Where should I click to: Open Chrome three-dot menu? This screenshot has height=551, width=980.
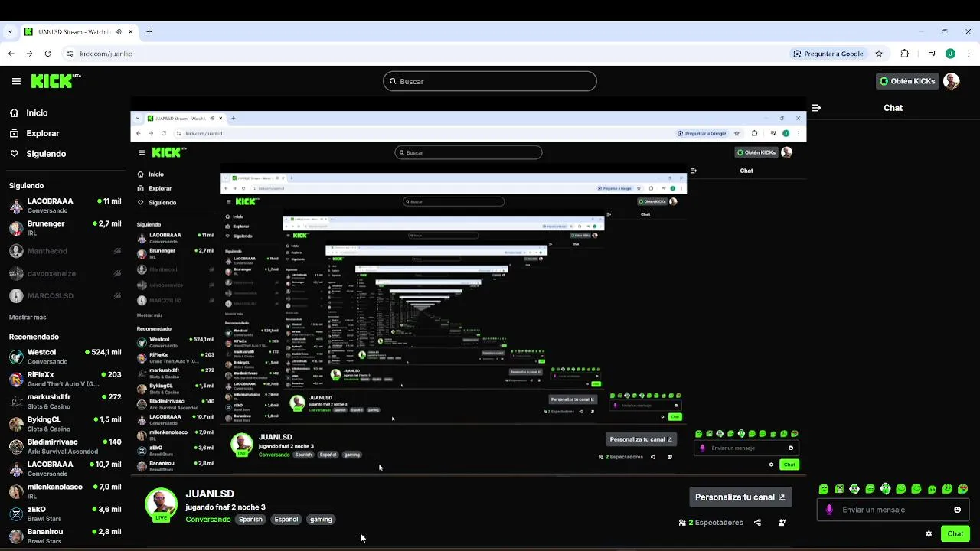pos(969,54)
